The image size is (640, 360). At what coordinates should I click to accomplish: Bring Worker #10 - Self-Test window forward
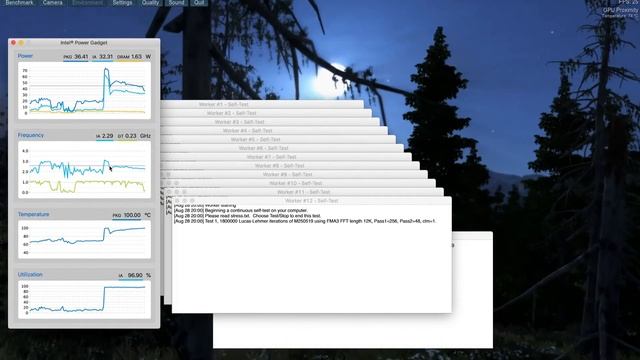pyautogui.click(x=296, y=183)
